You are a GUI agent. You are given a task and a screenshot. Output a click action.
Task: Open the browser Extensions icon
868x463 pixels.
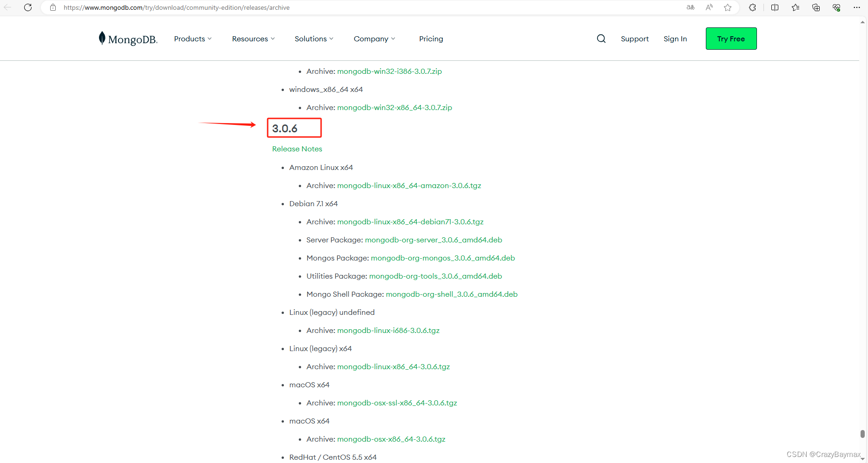pos(752,7)
